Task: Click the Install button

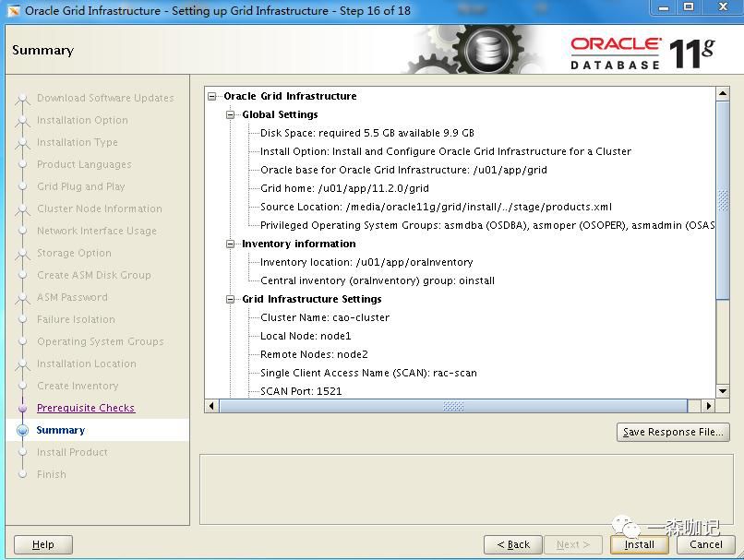Action: coord(639,544)
